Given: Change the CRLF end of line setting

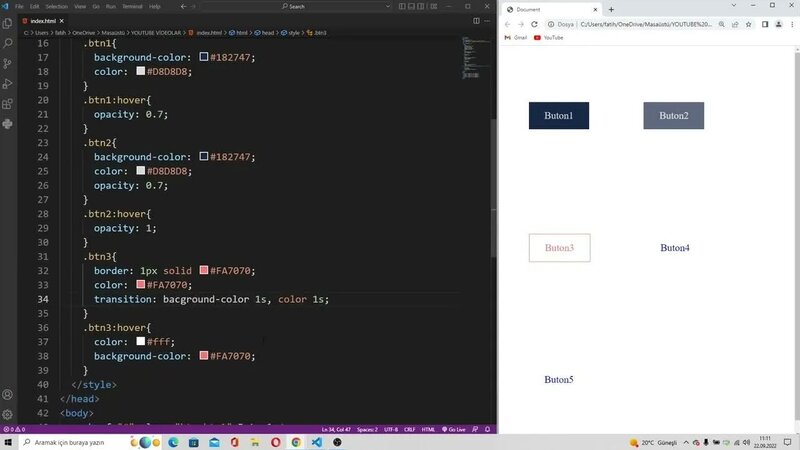Looking at the screenshot, I should pyautogui.click(x=409, y=430).
